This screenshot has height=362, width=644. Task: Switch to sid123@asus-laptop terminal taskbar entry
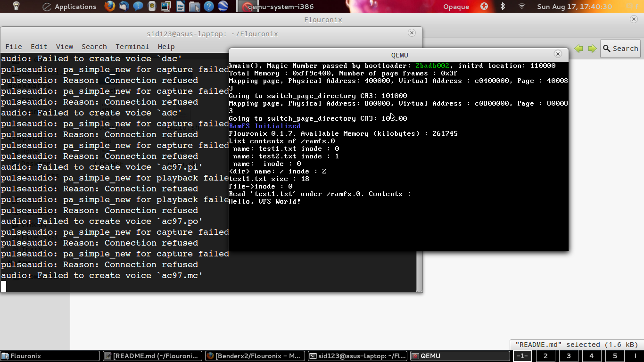point(358,356)
